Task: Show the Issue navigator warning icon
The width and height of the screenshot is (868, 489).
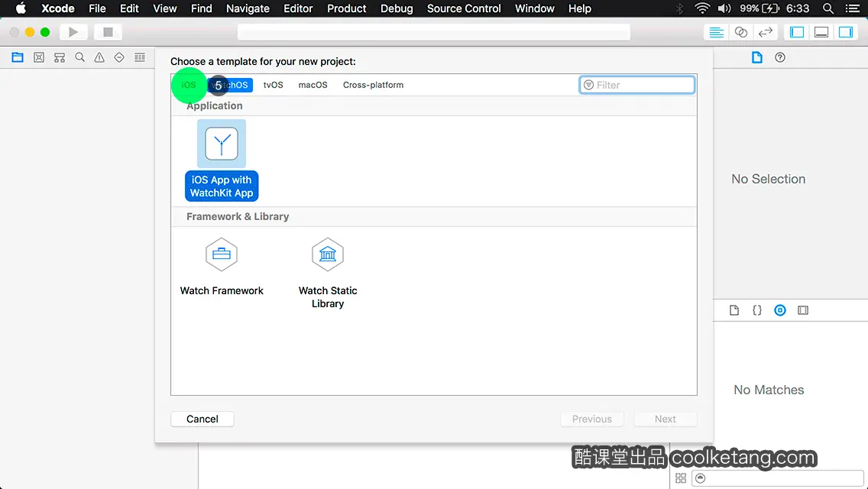Action: (x=99, y=57)
